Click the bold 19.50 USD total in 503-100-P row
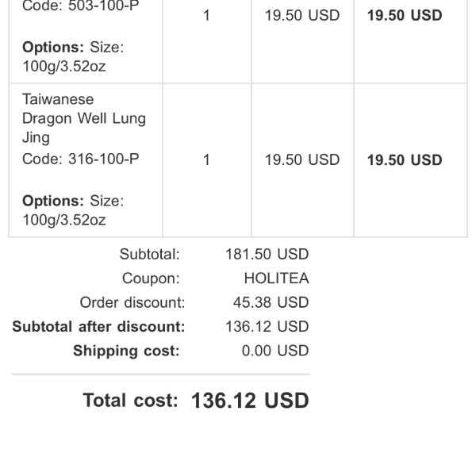476x476 pixels. (x=405, y=15)
